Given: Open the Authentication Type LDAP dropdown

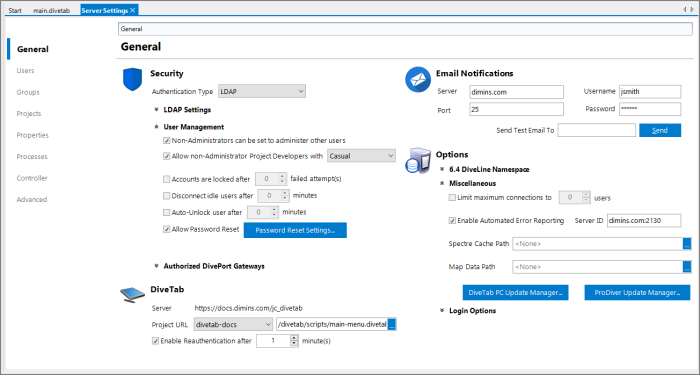Looking at the screenshot, I should point(262,91).
